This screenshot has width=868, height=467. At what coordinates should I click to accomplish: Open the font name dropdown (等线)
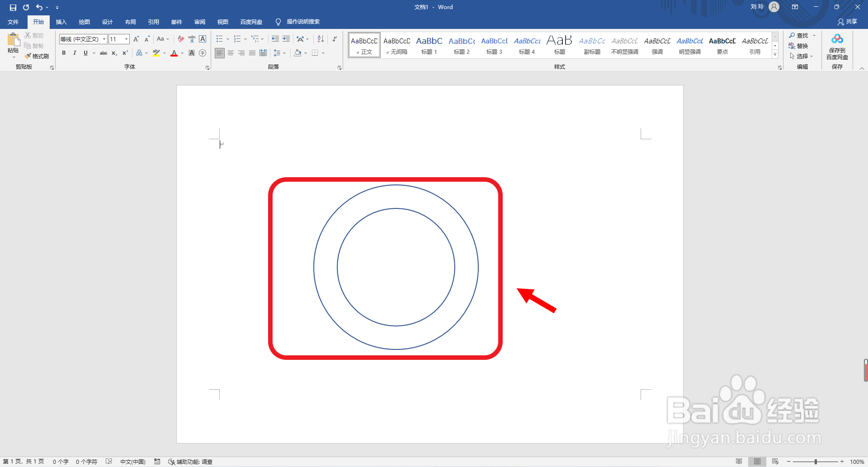[x=104, y=39]
